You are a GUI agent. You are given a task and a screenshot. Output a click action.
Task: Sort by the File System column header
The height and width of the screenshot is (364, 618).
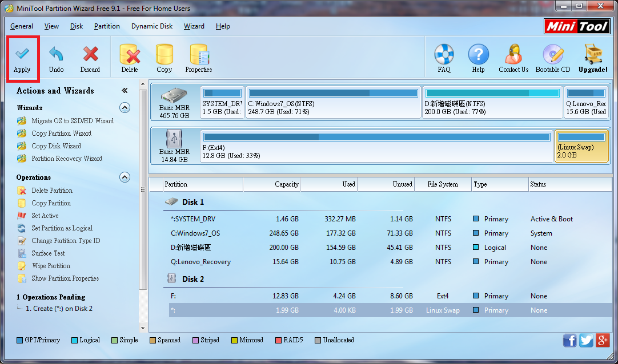point(443,184)
